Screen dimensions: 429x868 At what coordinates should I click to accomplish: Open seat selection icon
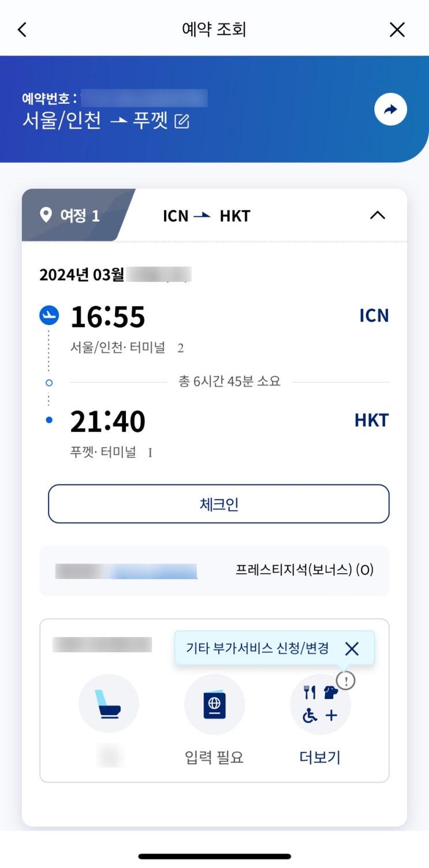[x=109, y=704]
